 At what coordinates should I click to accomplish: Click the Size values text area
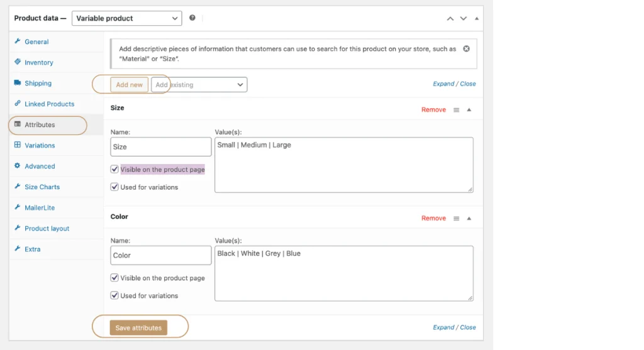tap(344, 165)
